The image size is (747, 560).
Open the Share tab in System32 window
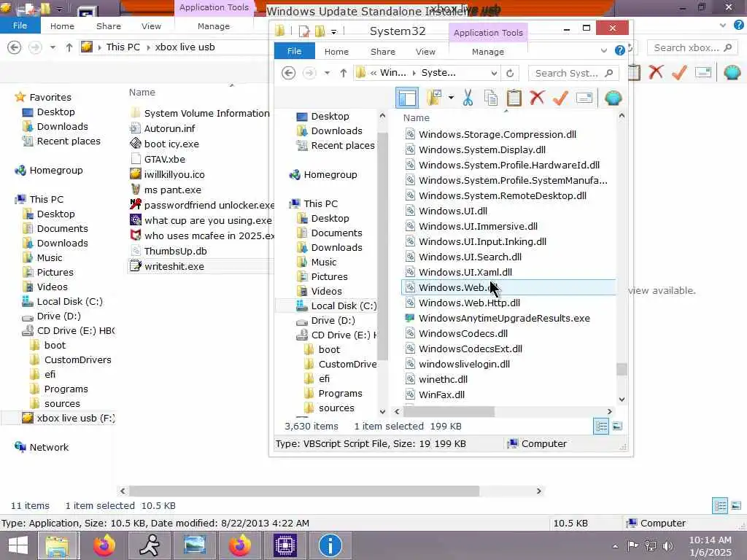coord(382,52)
